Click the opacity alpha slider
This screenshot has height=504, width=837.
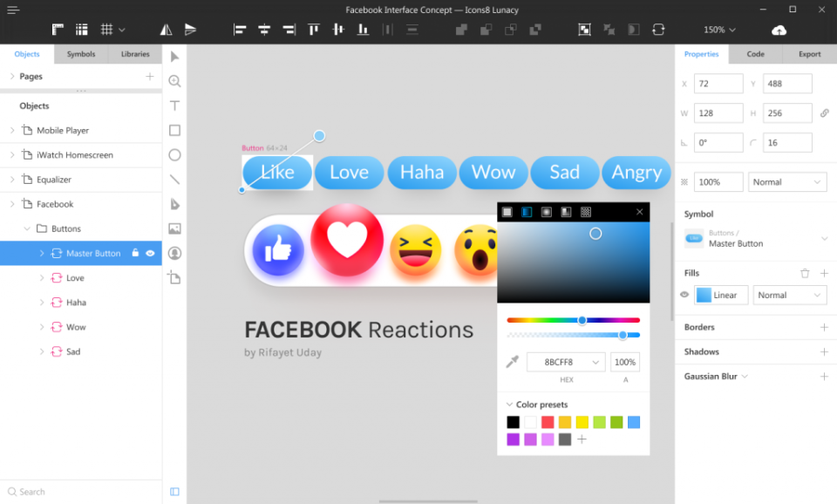point(574,336)
